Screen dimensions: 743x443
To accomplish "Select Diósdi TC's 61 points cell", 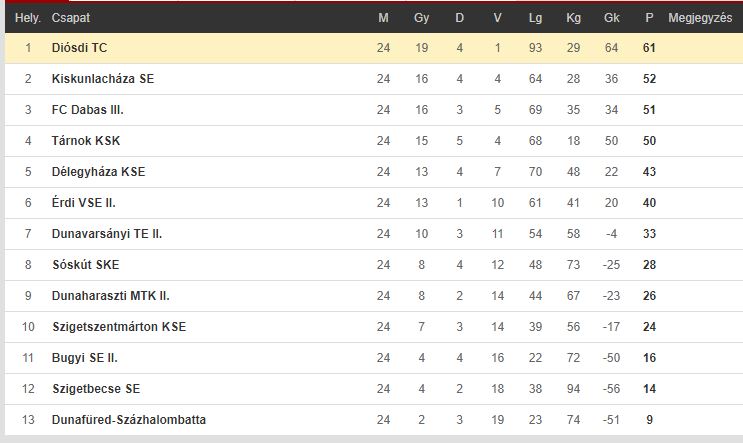I will click(x=649, y=48).
